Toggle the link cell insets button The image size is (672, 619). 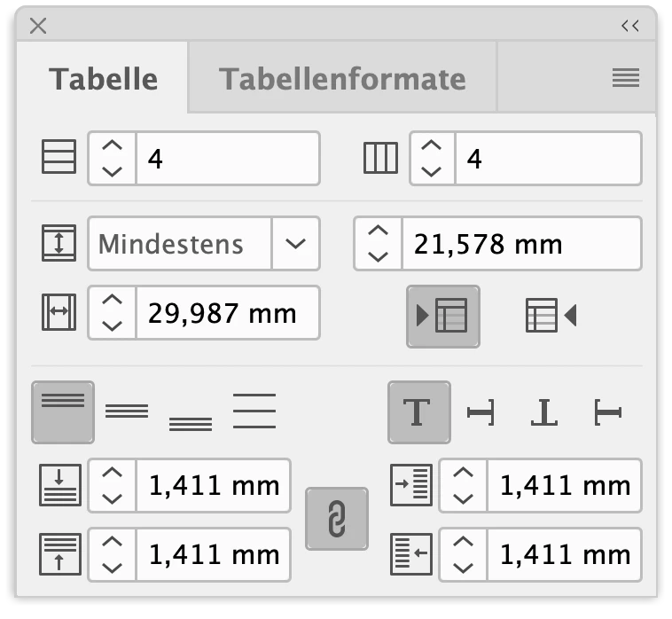(x=336, y=518)
